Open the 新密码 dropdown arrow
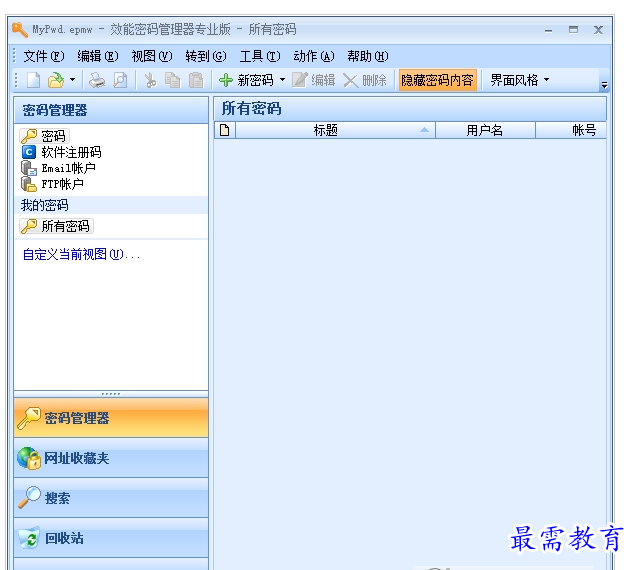This screenshot has width=632, height=570. pos(283,80)
